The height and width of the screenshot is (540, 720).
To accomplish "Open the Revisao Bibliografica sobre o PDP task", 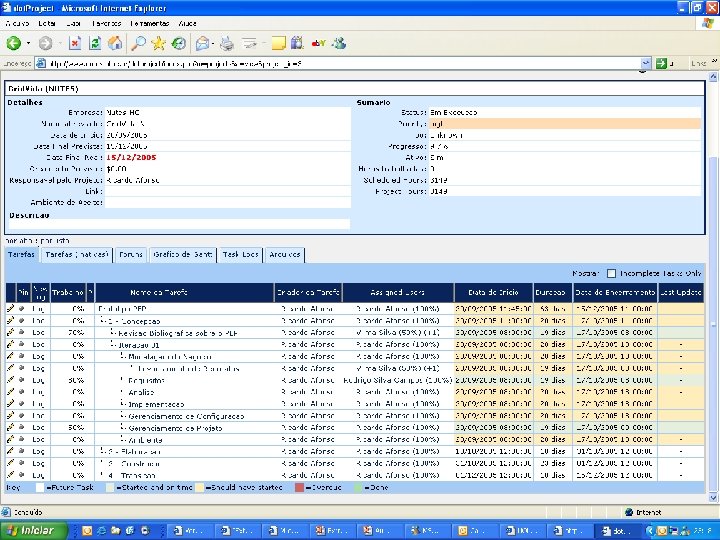I will 178,332.
